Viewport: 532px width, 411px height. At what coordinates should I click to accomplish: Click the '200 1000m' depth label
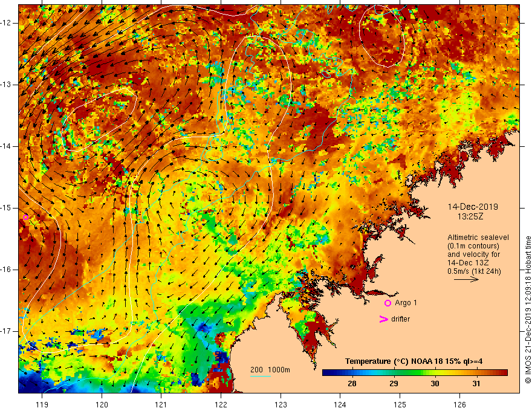tap(270, 370)
